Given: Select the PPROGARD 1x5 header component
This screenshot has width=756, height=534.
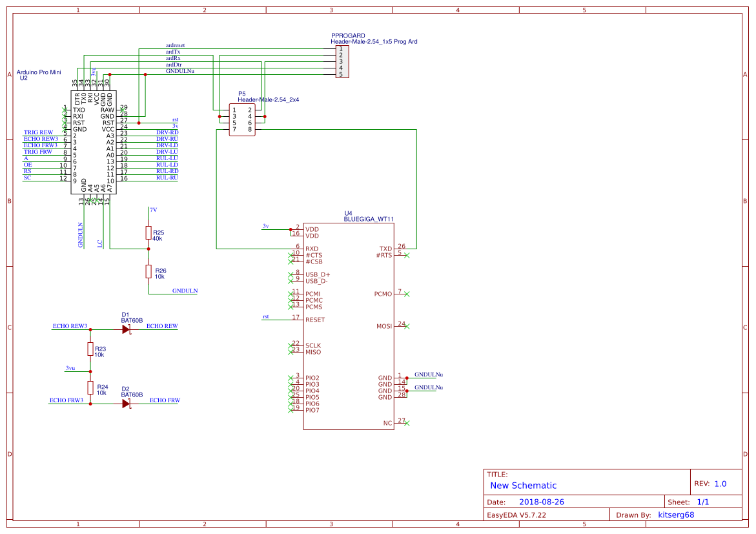Looking at the screenshot, I should [342, 62].
